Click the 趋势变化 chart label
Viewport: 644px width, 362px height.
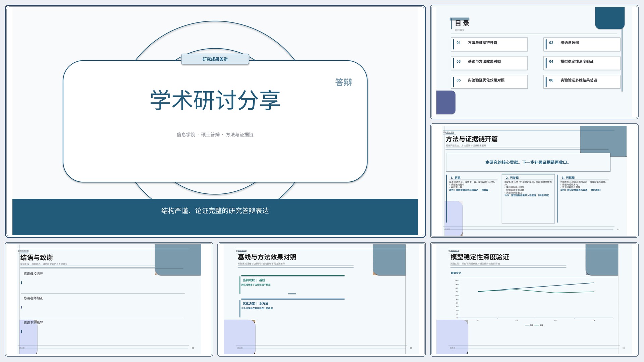pos(456,273)
